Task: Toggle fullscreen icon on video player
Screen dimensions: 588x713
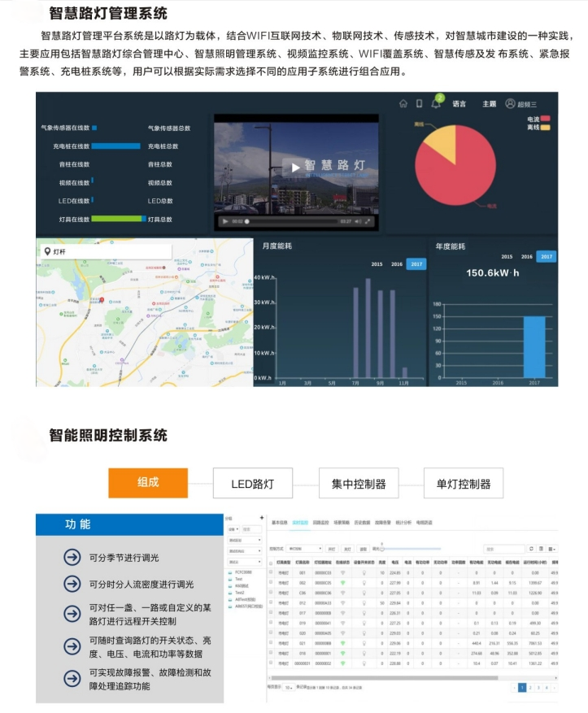Action: [x=368, y=221]
